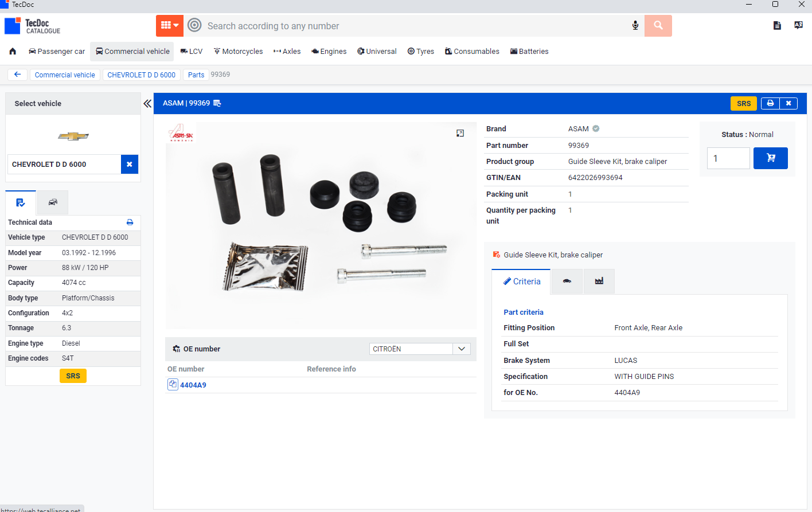Click the verified badge next to ASAM
Screen dimensions: 812x512
point(596,128)
